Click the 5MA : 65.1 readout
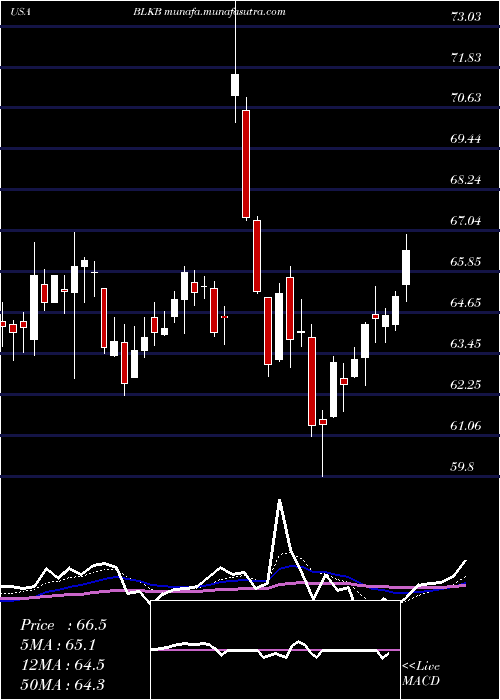This screenshot has width=500, height=700. [x=58, y=645]
